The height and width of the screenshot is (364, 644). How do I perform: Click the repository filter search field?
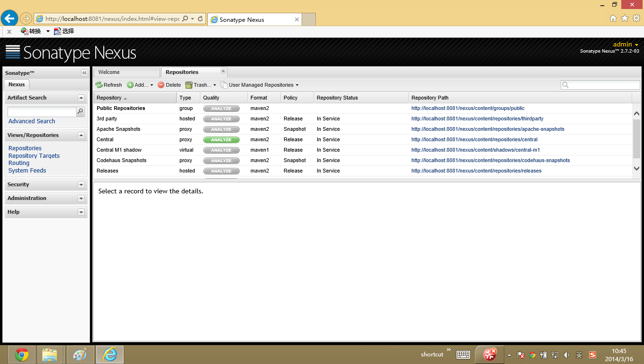(x=600, y=85)
